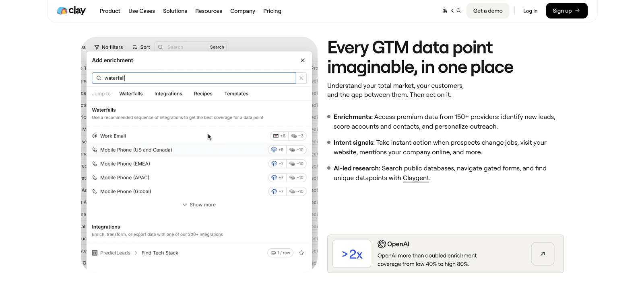Click ~10 credits badge on Mobile Phone (APAC)
644x295 pixels.
(x=297, y=178)
